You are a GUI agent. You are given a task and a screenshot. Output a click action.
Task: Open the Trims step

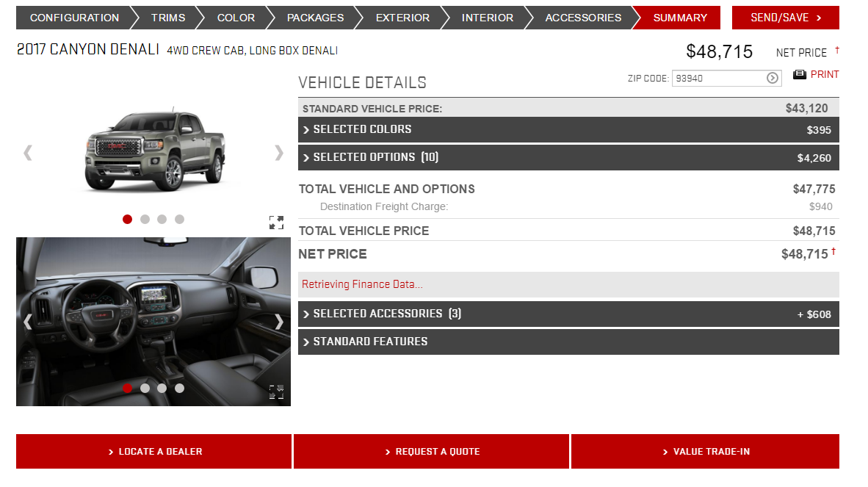tap(168, 18)
